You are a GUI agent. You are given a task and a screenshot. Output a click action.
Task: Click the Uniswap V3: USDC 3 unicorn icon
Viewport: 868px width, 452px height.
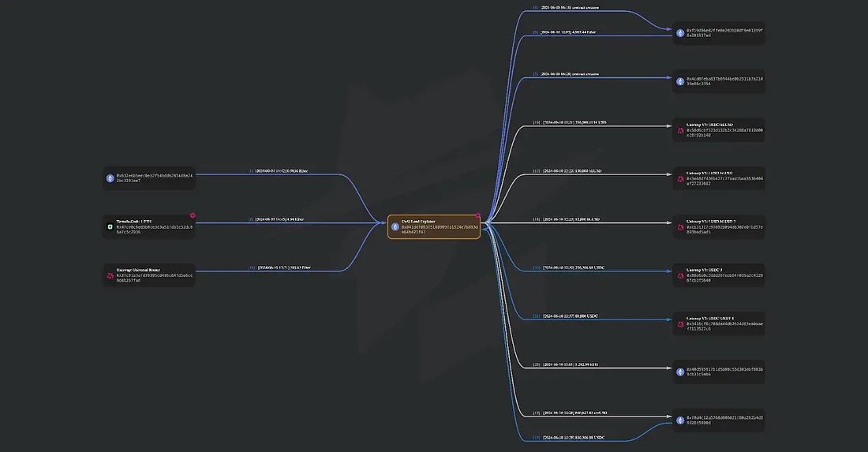[x=680, y=275]
